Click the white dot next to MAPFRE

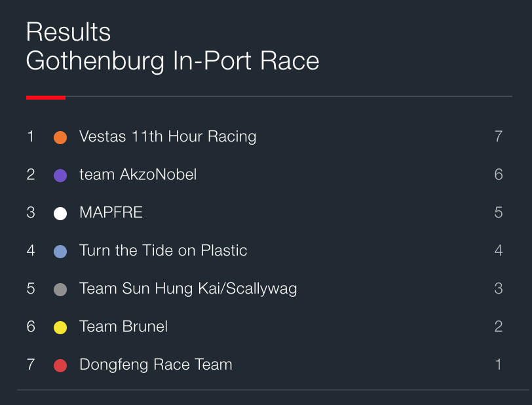60,214
